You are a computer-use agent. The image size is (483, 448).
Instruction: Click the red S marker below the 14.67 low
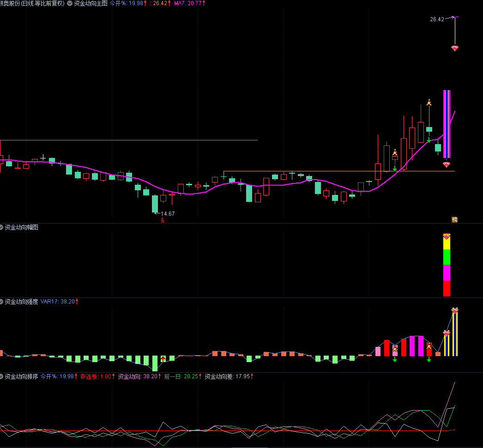pos(162,220)
